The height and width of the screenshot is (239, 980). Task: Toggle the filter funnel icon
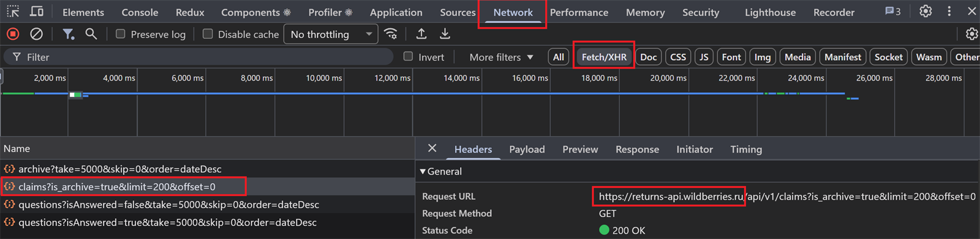click(69, 34)
